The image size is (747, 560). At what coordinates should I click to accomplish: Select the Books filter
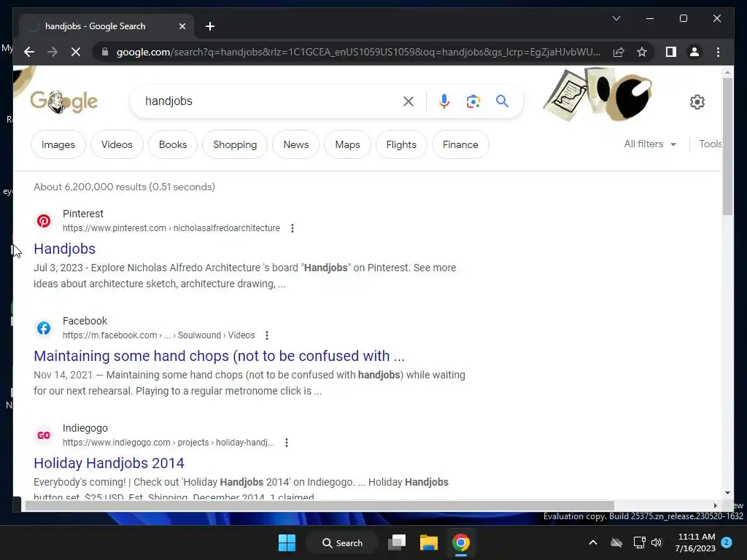click(x=173, y=144)
